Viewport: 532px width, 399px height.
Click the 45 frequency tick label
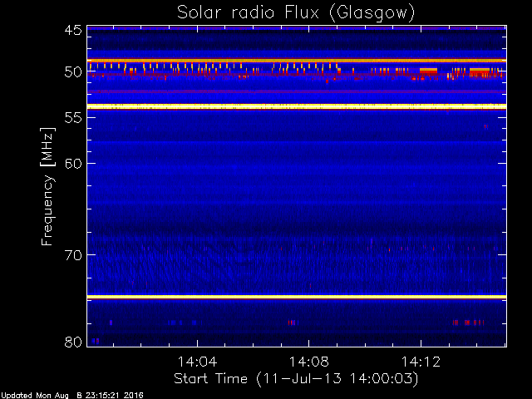pos(73,30)
